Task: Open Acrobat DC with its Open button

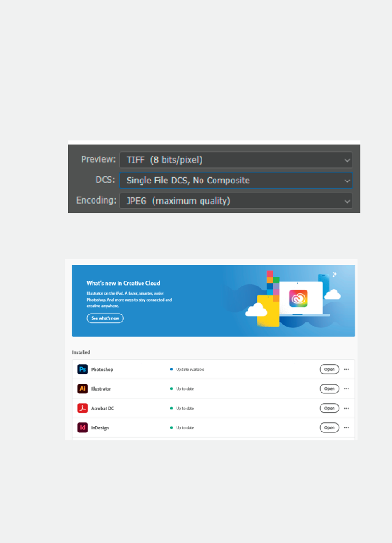Action: (x=329, y=408)
